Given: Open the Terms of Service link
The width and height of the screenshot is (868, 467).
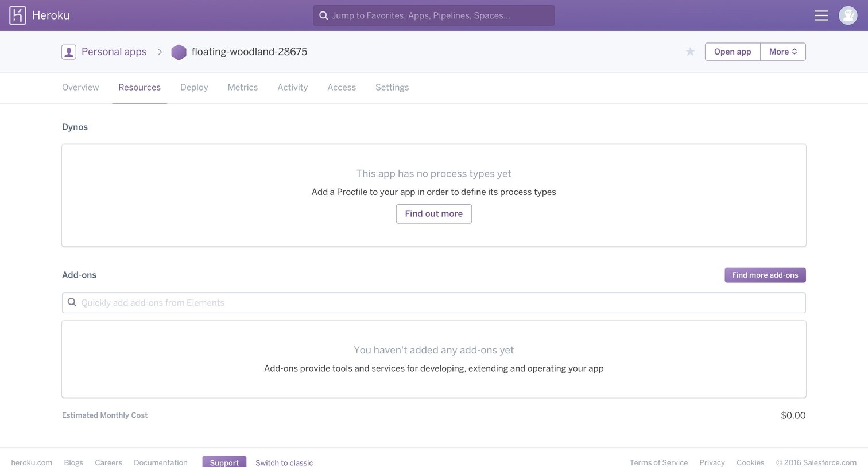Looking at the screenshot, I should point(658,462).
